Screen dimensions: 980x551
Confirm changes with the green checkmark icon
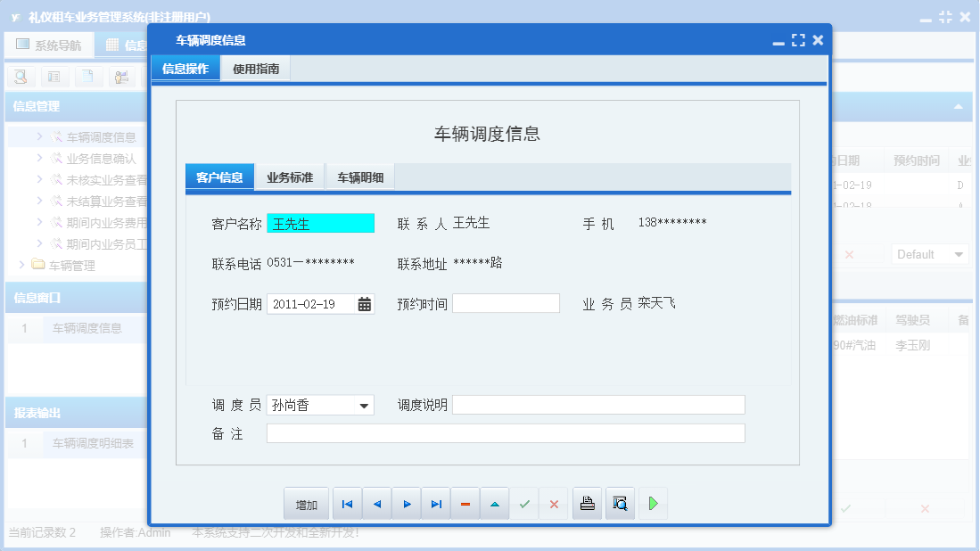point(524,503)
